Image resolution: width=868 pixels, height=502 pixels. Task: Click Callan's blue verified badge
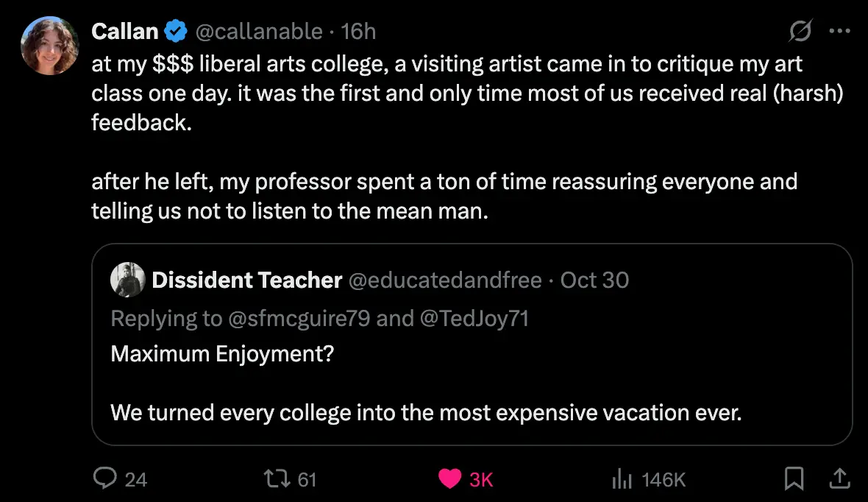point(174,31)
